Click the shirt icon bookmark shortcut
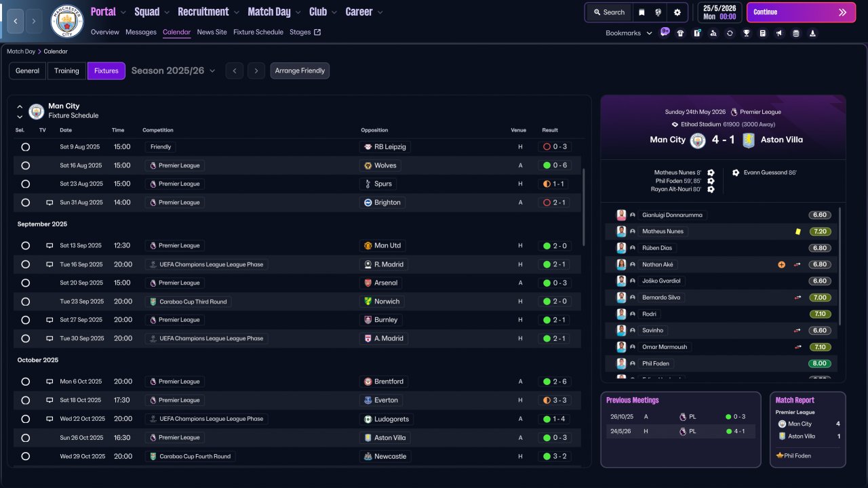Screen dimensions: 868x488 (680, 33)
